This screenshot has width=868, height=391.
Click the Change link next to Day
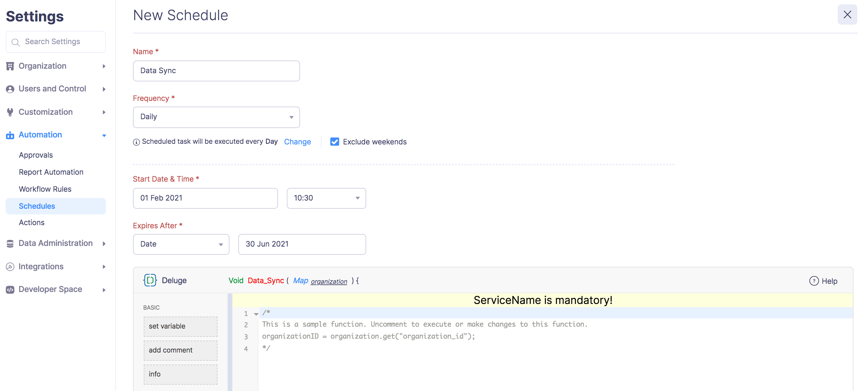pos(298,142)
